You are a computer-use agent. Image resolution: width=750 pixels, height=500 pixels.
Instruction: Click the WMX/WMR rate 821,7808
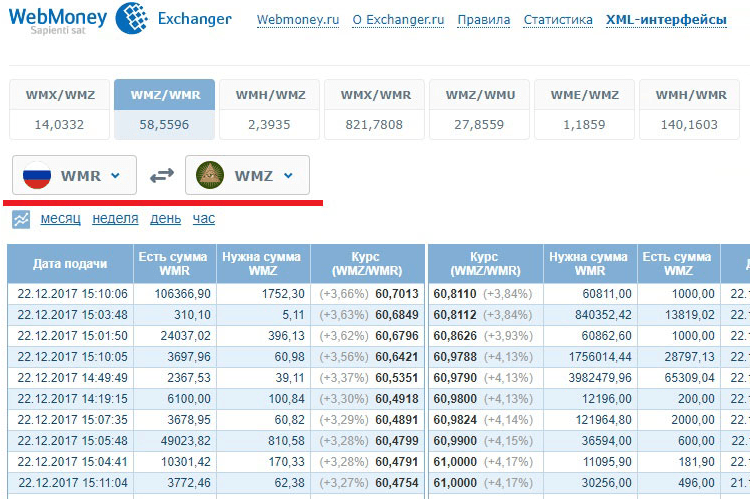pyautogui.click(x=374, y=125)
